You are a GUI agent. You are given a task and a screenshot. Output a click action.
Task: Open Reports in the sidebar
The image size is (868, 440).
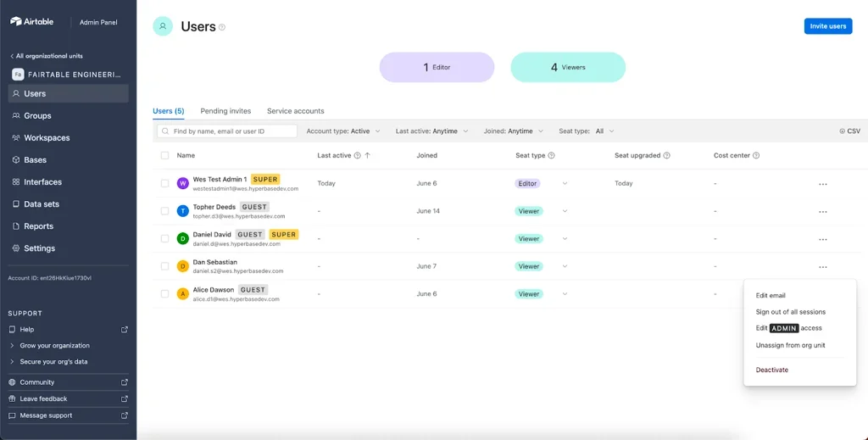(68, 226)
